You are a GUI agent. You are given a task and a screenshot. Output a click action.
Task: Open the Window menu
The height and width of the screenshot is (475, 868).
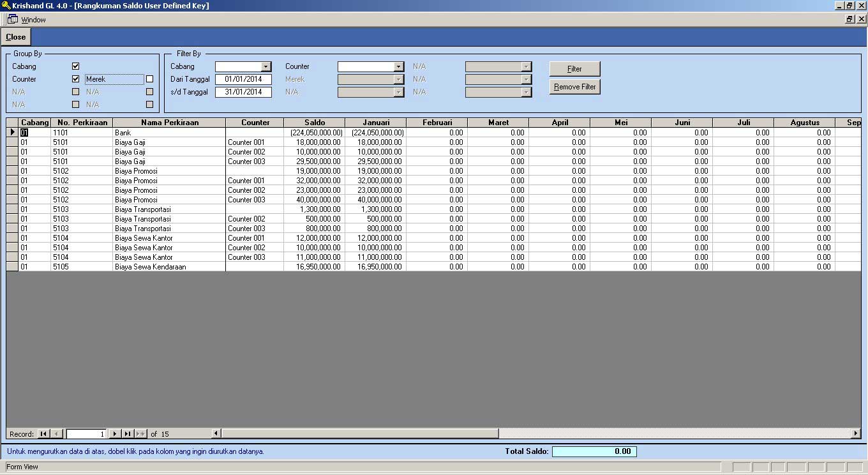33,20
